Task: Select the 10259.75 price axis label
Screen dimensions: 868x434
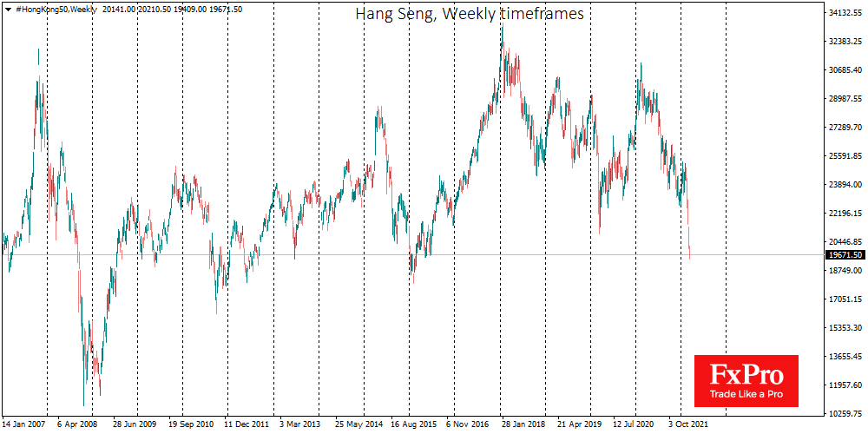Action: pyautogui.click(x=845, y=413)
